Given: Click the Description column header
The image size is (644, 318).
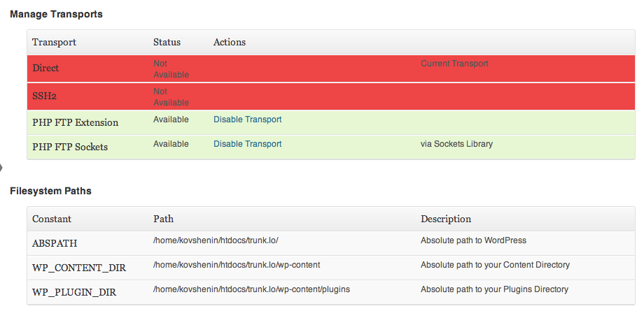Looking at the screenshot, I should (446, 219).
